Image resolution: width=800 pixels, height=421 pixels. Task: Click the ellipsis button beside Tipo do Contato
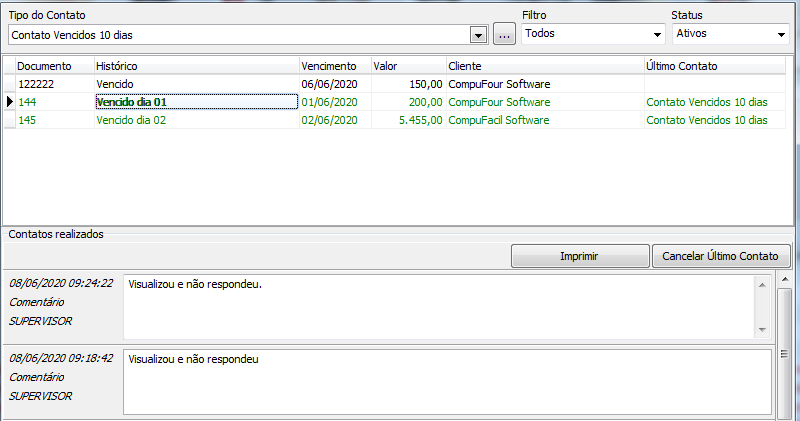click(x=505, y=35)
